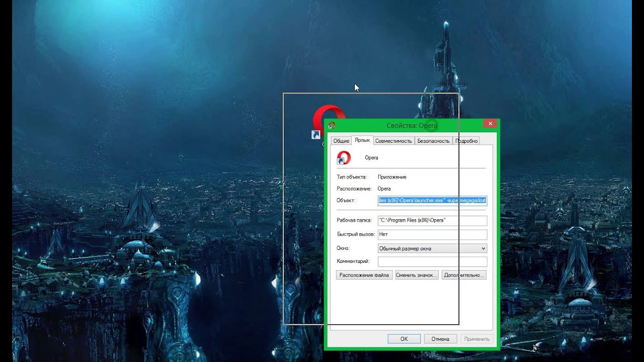Open the Подробно tab
The width and height of the screenshot is (644, 362).
coord(466,141)
